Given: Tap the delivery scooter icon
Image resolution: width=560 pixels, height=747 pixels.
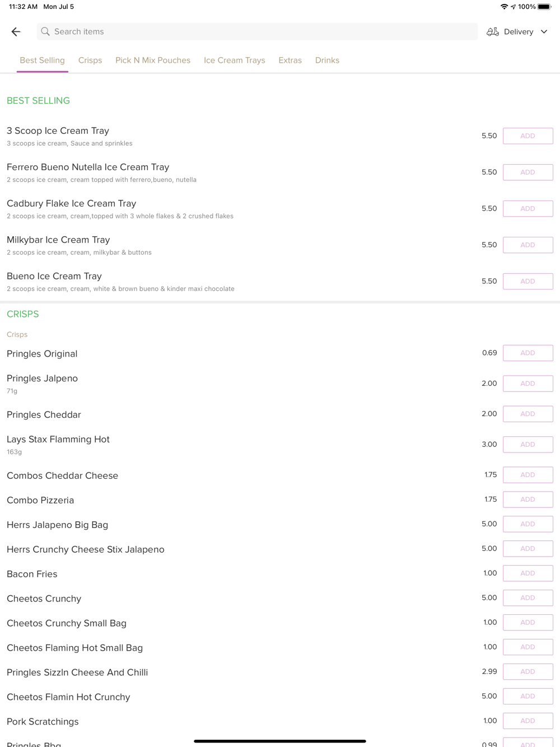Looking at the screenshot, I should click(x=492, y=32).
